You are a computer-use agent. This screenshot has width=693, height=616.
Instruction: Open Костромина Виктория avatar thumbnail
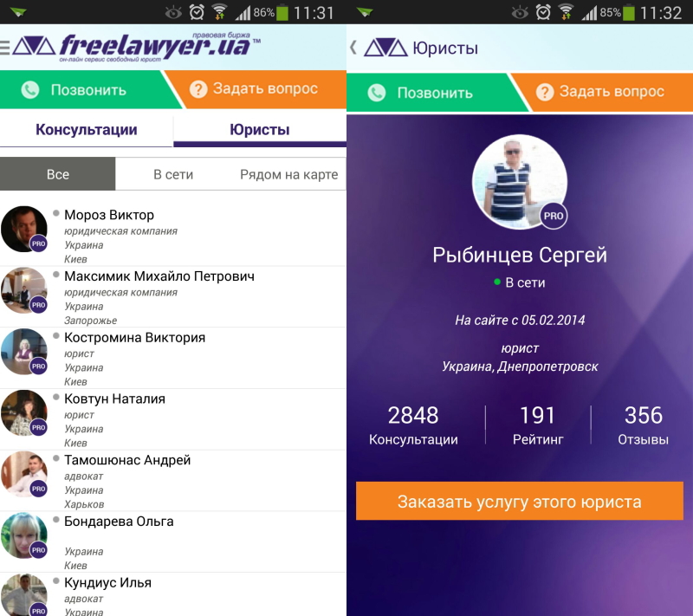pos(24,352)
